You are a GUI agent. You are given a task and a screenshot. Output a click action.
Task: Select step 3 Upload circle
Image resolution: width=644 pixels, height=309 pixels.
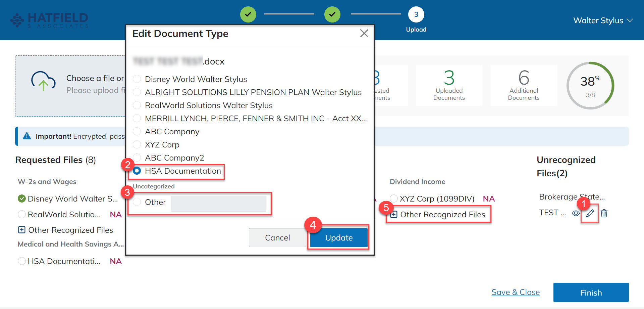pyautogui.click(x=416, y=14)
